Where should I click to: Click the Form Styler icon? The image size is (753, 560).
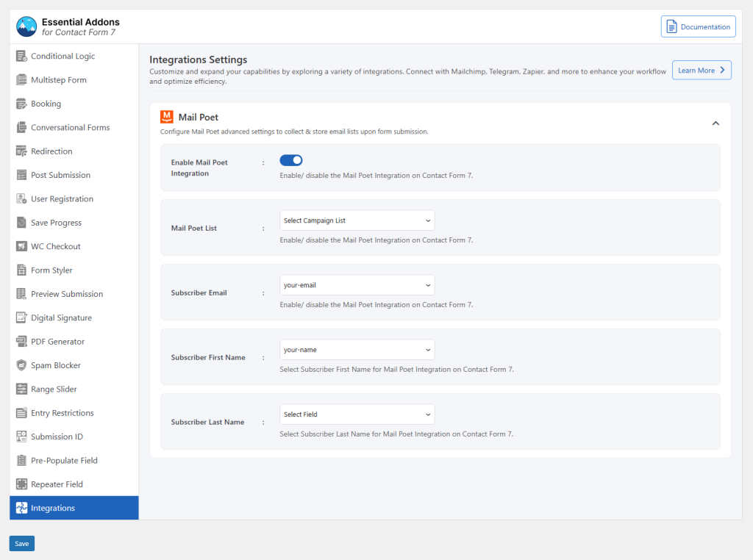[21, 270]
